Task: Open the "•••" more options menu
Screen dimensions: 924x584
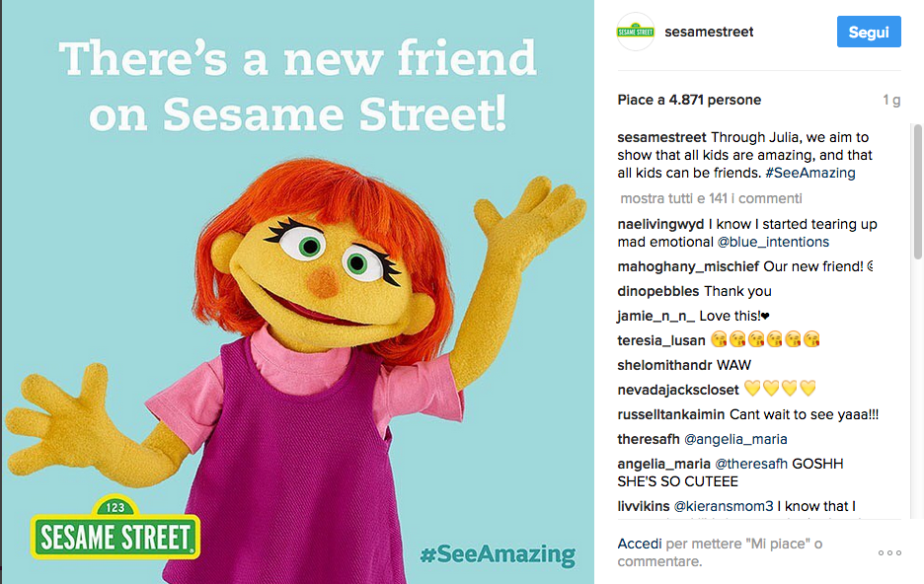Action: (890, 552)
